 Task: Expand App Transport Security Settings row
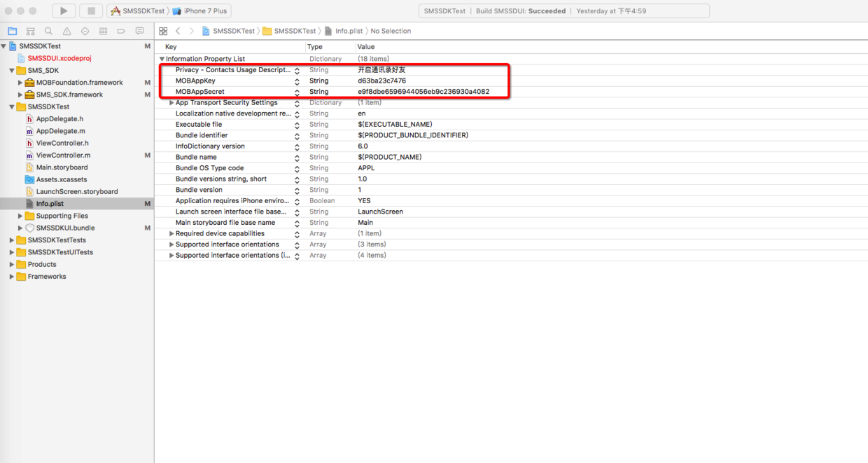click(x=171, y=103)
